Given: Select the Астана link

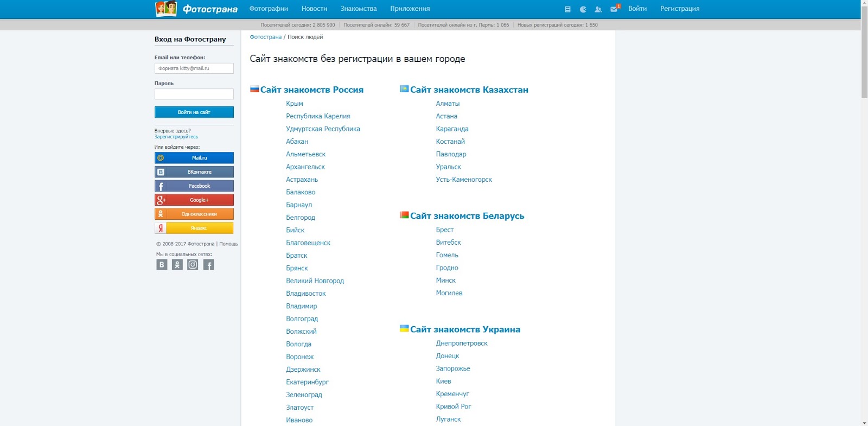Looking at the screenshot, I should (x=446, y=116).
